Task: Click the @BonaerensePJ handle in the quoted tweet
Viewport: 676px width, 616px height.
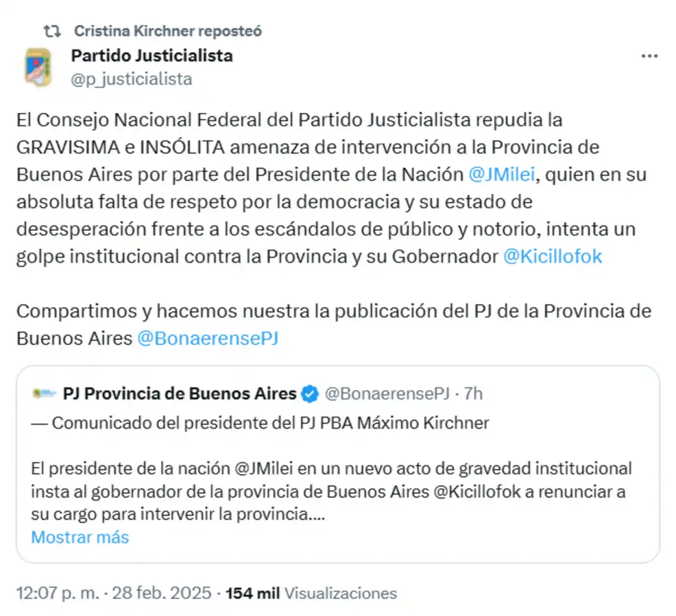Action: coord(387,394)
